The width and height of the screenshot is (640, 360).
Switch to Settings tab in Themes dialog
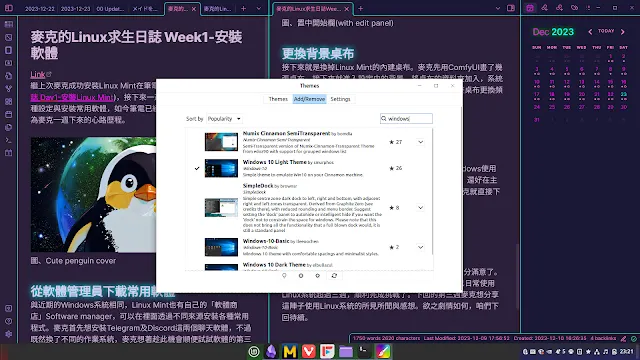340,99
